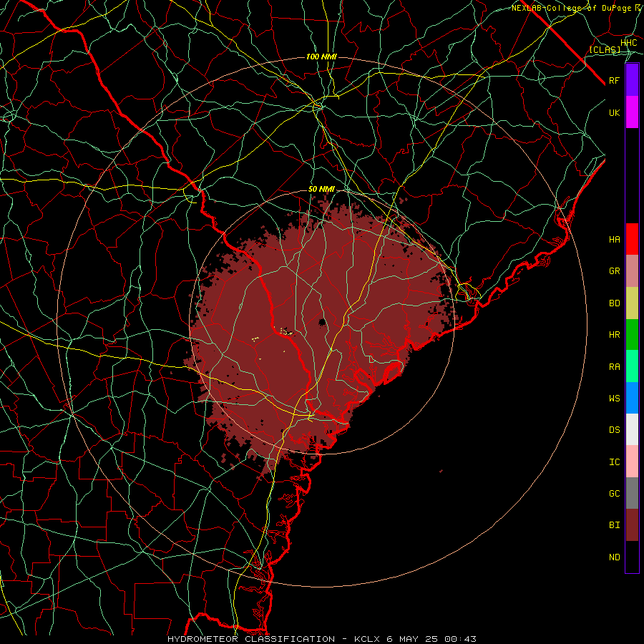Click the HHC product label

point(629,43)
